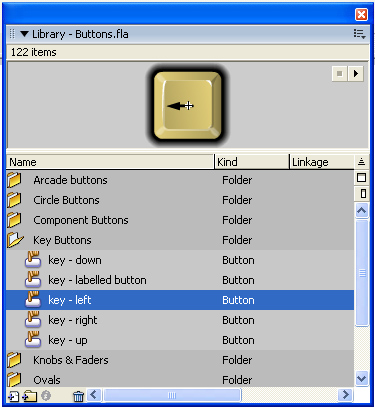The width and height of the screenshot is (375, 408).
Task: Click Folder kind in Knobs & Faders row
Action: coord(237,360)
